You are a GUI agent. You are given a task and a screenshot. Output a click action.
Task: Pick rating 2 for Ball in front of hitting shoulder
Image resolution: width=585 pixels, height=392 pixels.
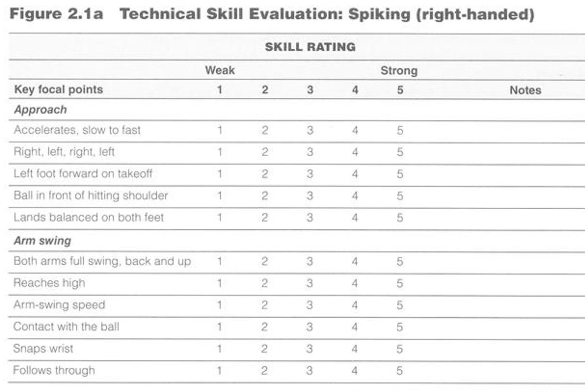pyautogui.click(x=265, y=196)
